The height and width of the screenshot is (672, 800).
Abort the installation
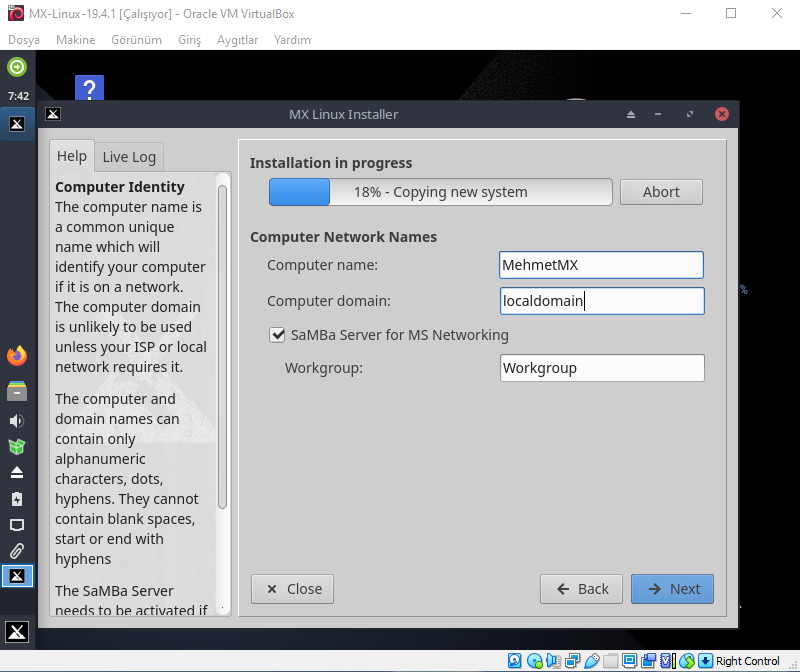(661, 192)
